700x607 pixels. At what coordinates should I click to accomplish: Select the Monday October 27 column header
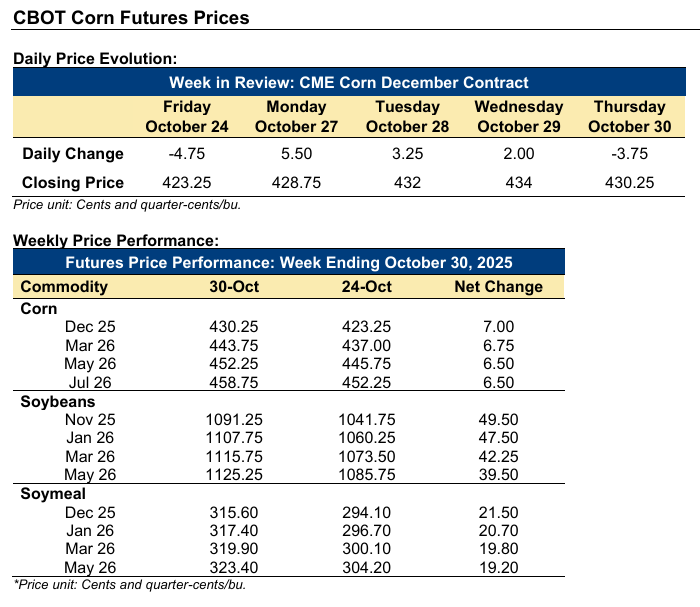click(297, 116)
